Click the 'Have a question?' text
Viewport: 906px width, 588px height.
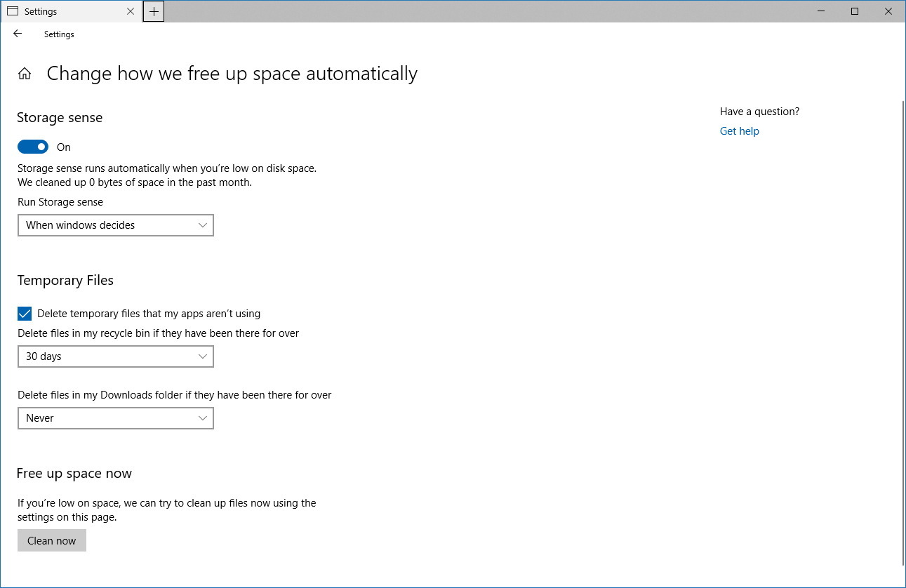click(x=759, y=112)
